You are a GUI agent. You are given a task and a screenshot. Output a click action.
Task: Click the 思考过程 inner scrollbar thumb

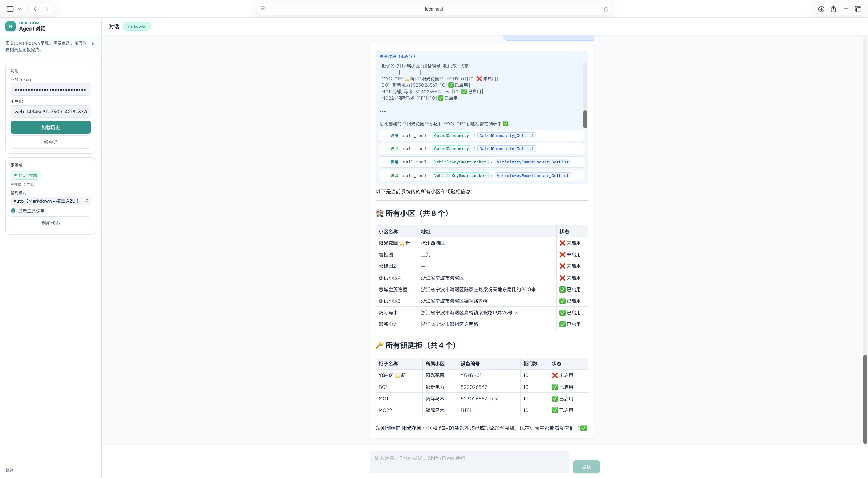pos(585,119)
